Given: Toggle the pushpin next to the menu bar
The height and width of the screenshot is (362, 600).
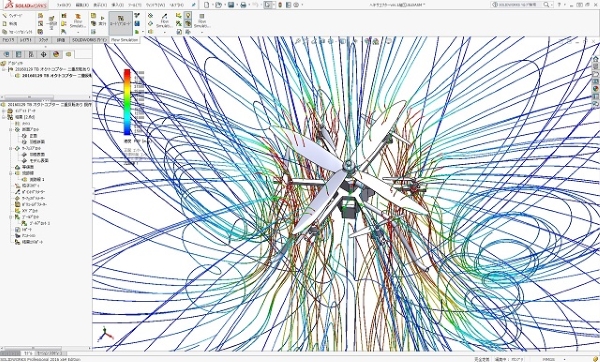Looking at the screenshot, I should coord(194,5).
